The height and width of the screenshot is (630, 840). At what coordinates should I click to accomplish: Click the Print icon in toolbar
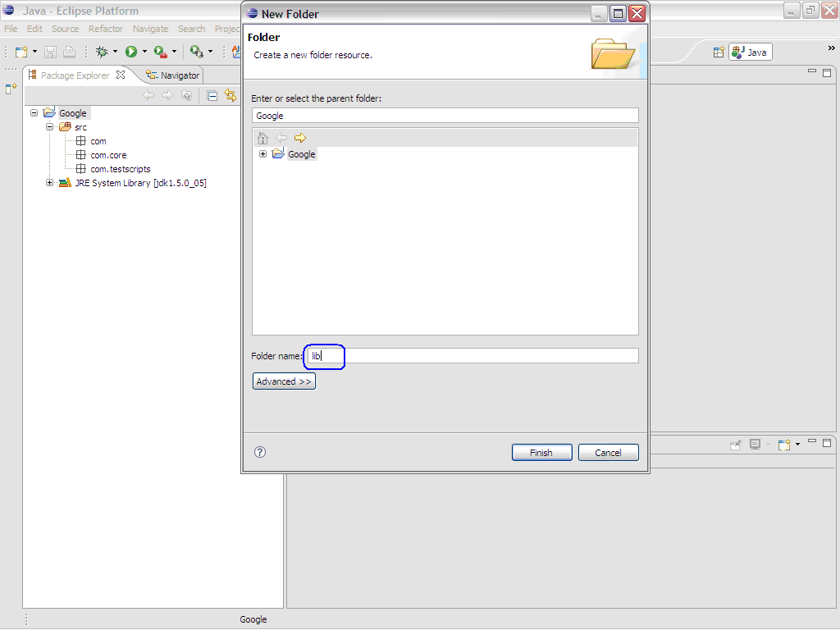pos(69,52)
